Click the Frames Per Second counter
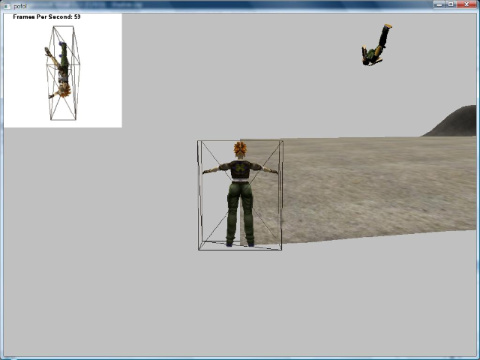This screenshot has height=360, width=480. point(47,17)
